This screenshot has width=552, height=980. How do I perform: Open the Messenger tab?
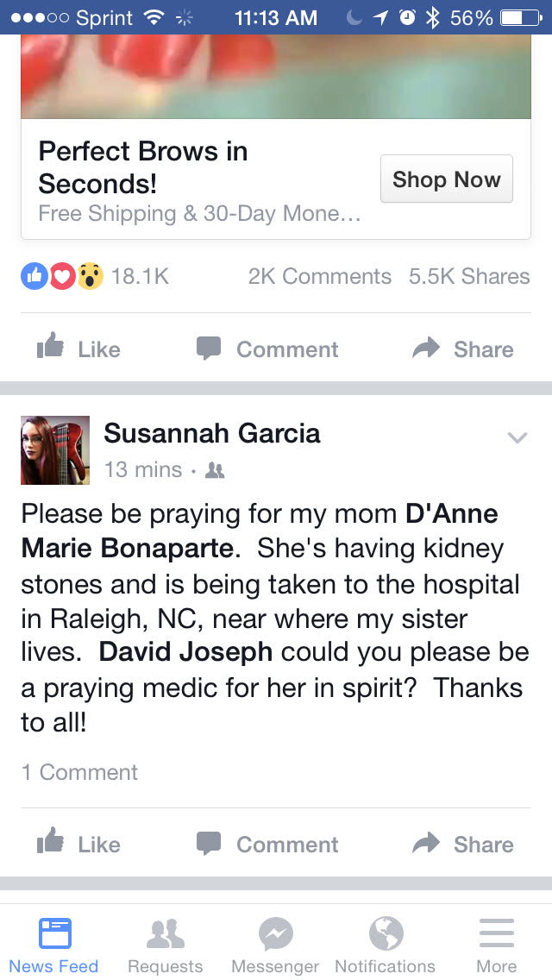(276, 945)
